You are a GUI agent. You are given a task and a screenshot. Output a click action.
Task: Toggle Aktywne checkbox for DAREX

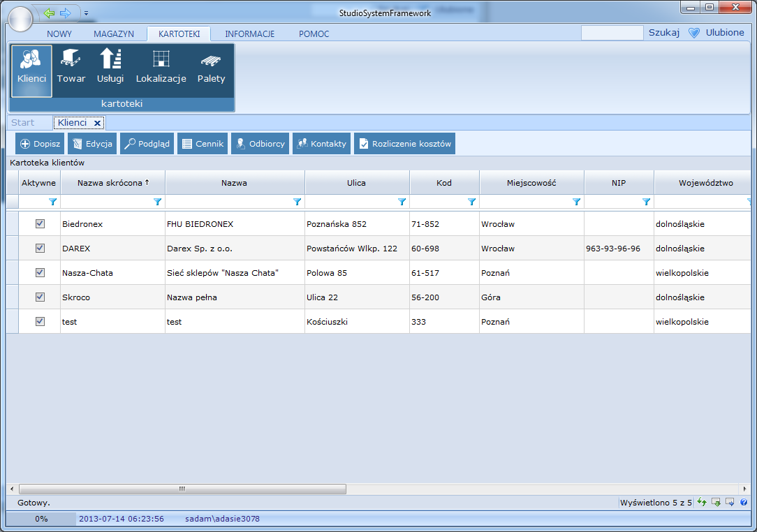click(40, 248)
